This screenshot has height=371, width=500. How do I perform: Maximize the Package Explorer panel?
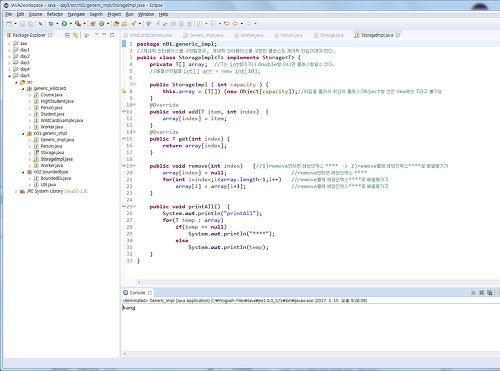click(112, 35)
